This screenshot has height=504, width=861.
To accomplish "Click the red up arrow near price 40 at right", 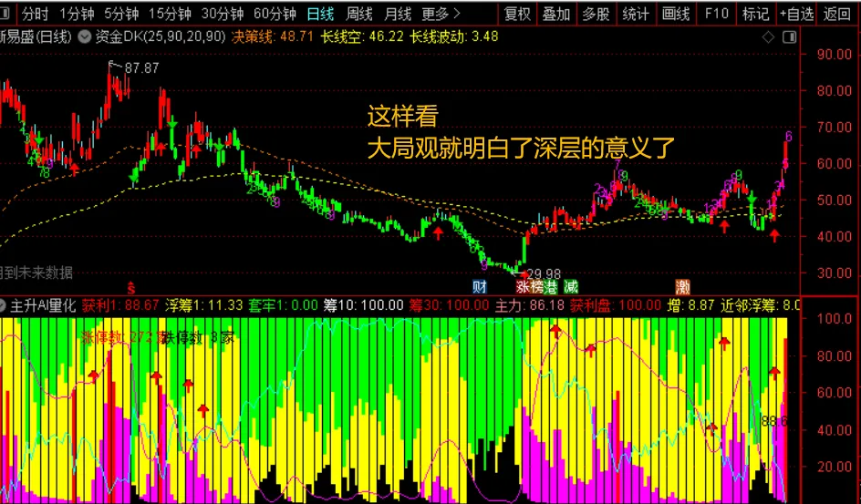I will (774, 236).
